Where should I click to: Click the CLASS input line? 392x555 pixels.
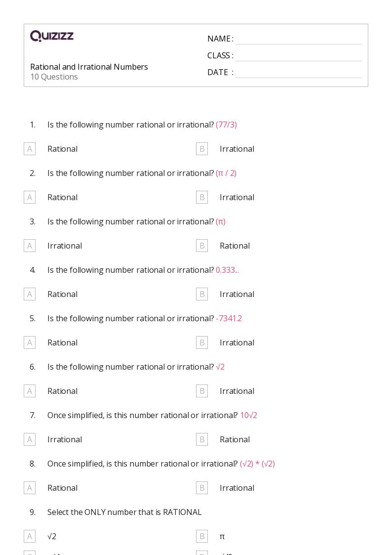[298, 56]
